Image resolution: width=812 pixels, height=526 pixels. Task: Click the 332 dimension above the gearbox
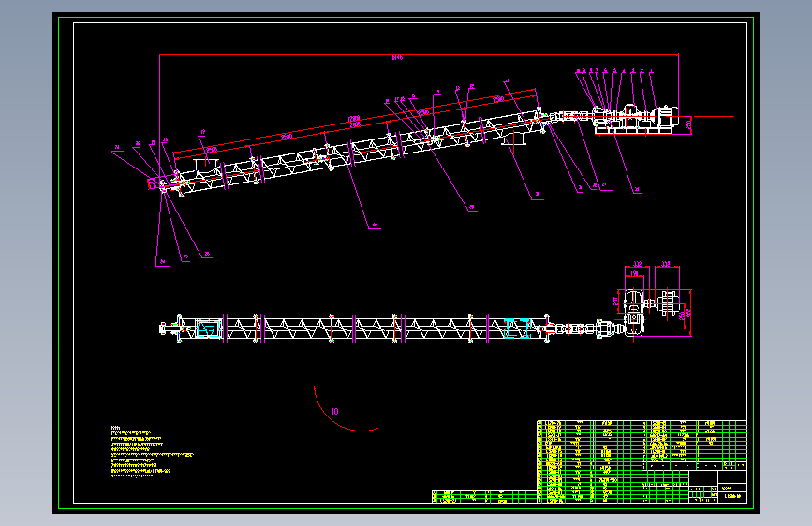(637, 264)
